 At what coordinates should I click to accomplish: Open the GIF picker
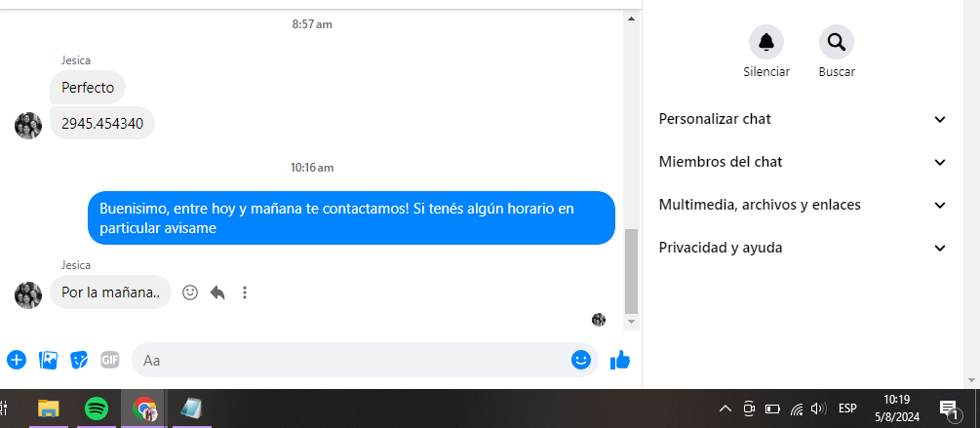[110, 360]
